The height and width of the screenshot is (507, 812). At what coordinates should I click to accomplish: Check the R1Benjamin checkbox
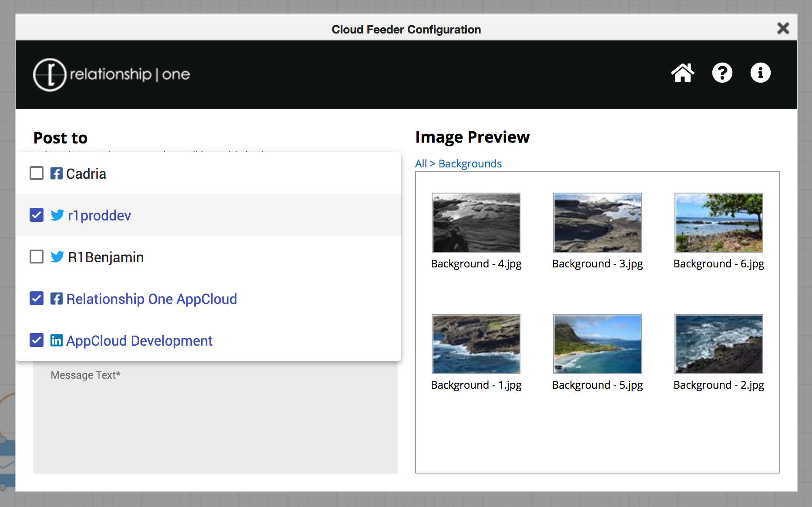click(37, 257)
